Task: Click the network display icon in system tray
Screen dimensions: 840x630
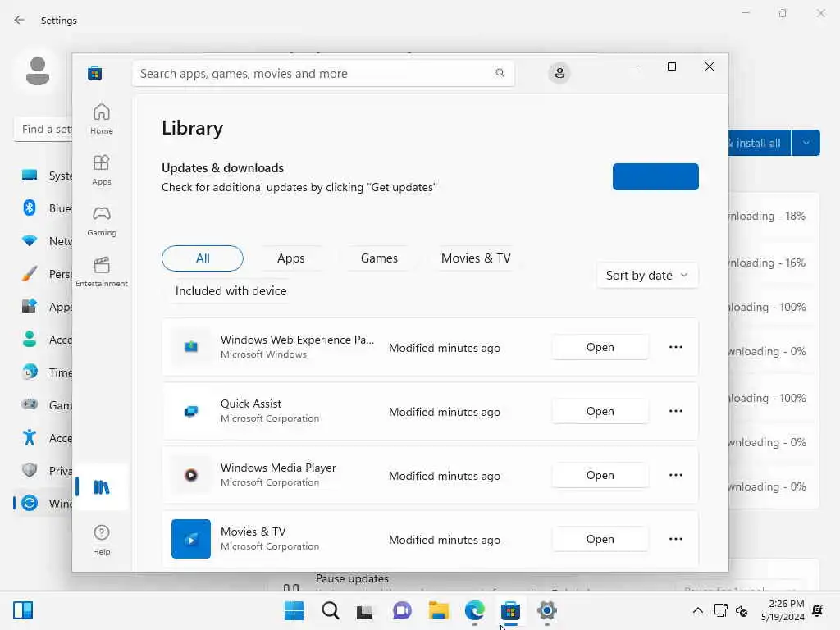Action: coord(720,610)
